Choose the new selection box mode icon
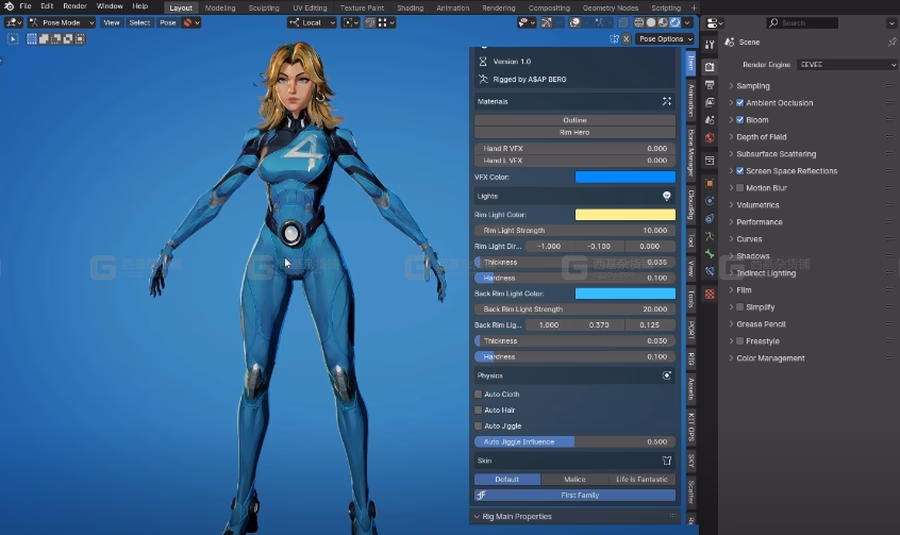The height and width of the screenshot is (535, 900). (x=32, y=39)
